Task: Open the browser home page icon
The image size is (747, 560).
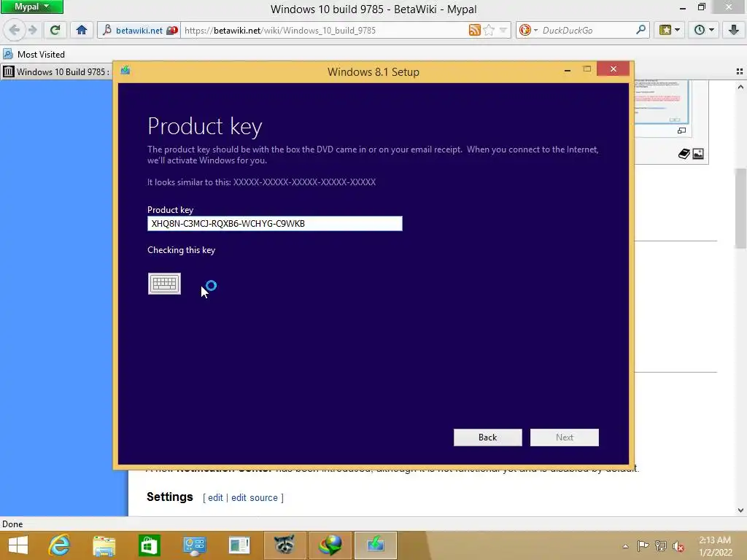Action: point(82,30)
